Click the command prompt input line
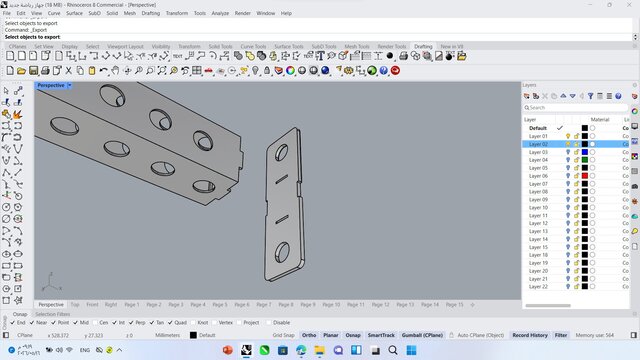The width and height of the screenshot is (640, 360). pos(318,37)
